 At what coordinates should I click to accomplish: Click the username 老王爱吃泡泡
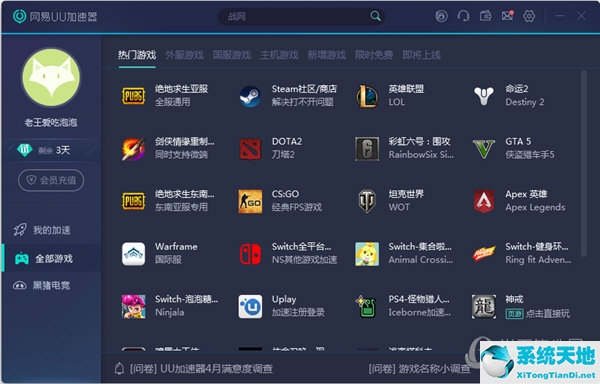(x=51, y=122)
